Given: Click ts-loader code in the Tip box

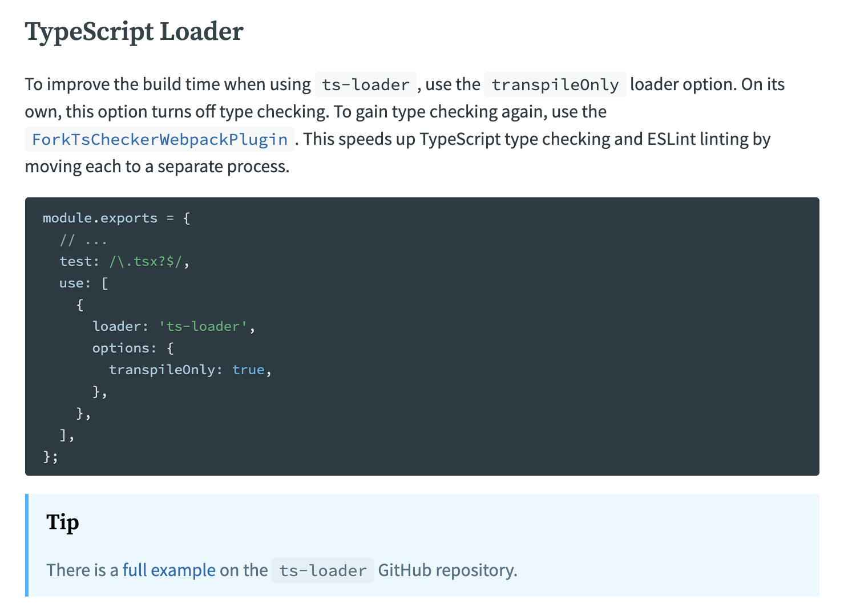Looking at the screenshot, I should [x=323, y=570].
